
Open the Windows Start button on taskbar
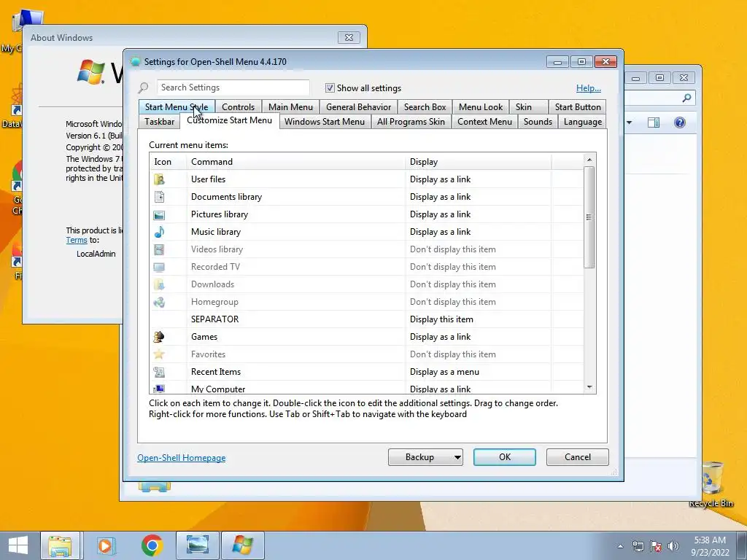(18, 545)
